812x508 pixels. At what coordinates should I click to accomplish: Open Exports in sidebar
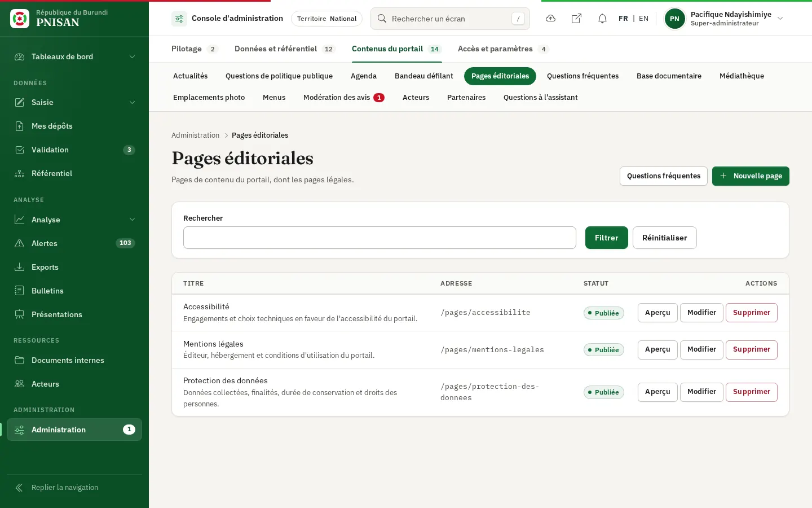(x=74, y=267)
